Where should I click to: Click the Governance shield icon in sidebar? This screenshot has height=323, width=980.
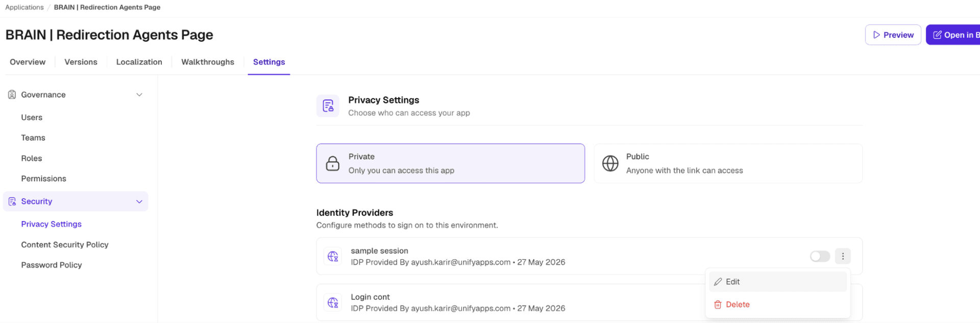(x=12, y=95)
